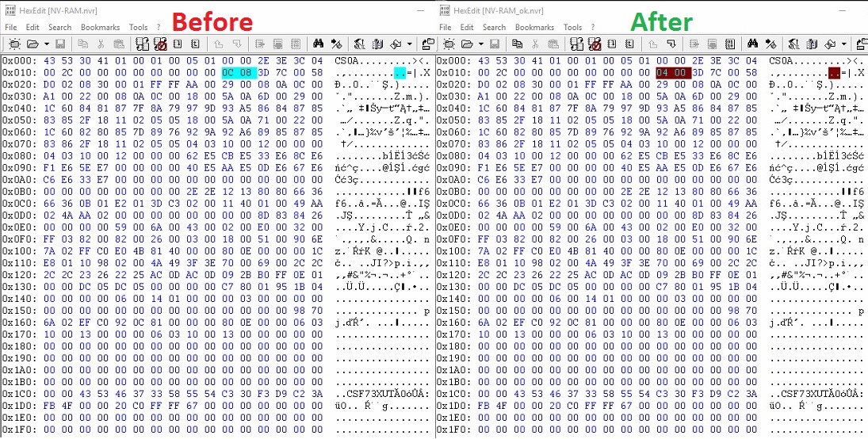868x439 pixels.
Task: Open Bookmarks menu in NV-RAM.nvr window
Action: pos(100,27)
